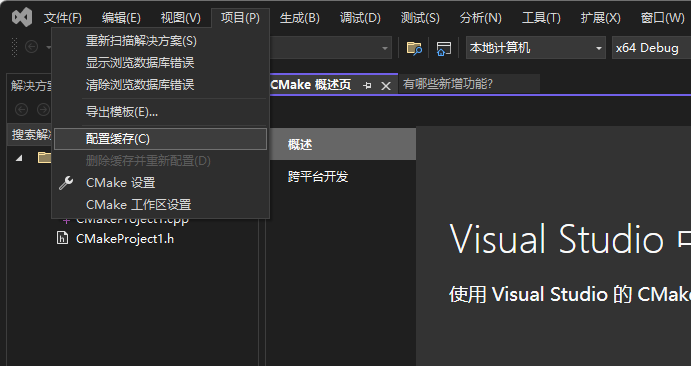Select 配置缓存(C) menu entry
Viewport: 691px width, 366px height.
click(160, 139)
